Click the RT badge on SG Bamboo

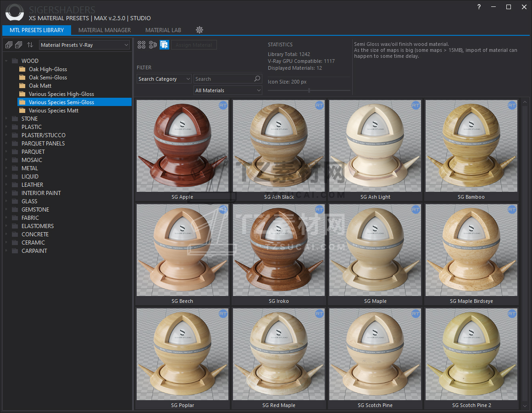pyautogui.click(x=512, y=106)
